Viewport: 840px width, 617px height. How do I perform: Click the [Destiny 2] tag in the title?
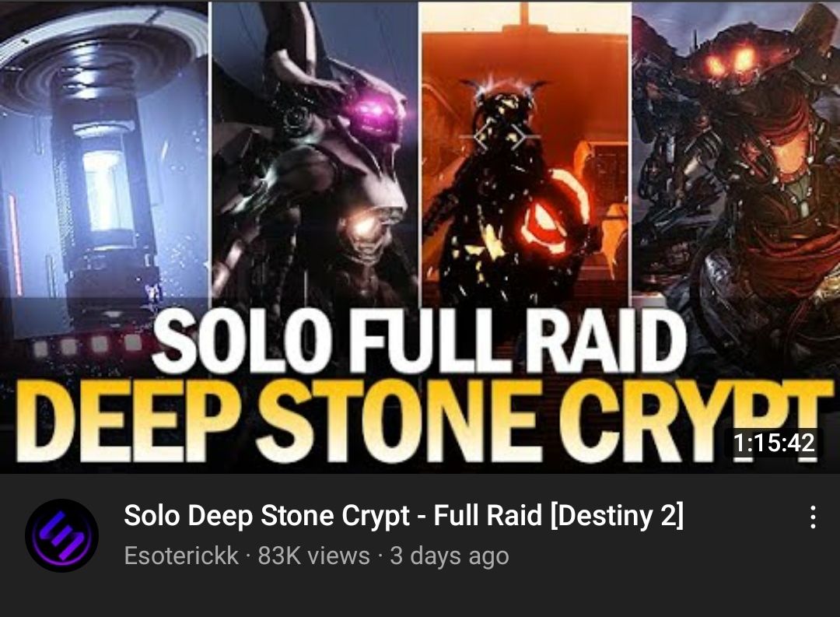coord(617,516)
